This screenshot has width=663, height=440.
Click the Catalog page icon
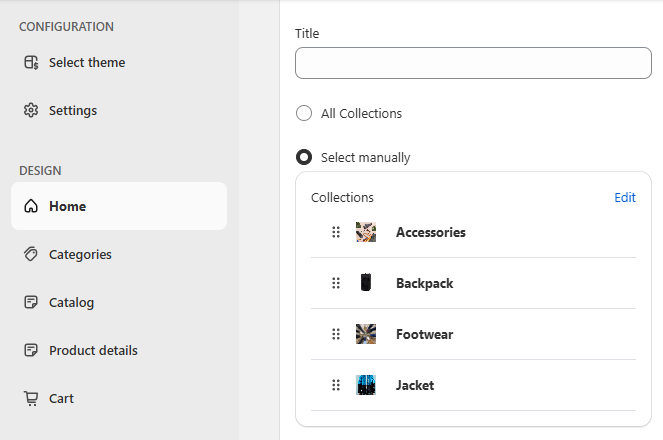click(31, 302)
